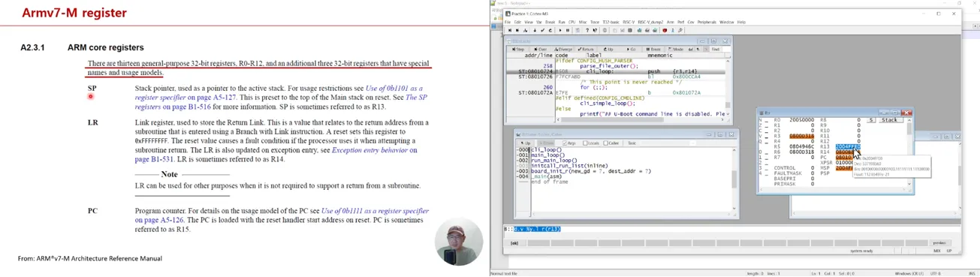This screenshot has height=277, width=980.
Task: Click main toolbar Break (pause) icon
Action: click(568, 31)
